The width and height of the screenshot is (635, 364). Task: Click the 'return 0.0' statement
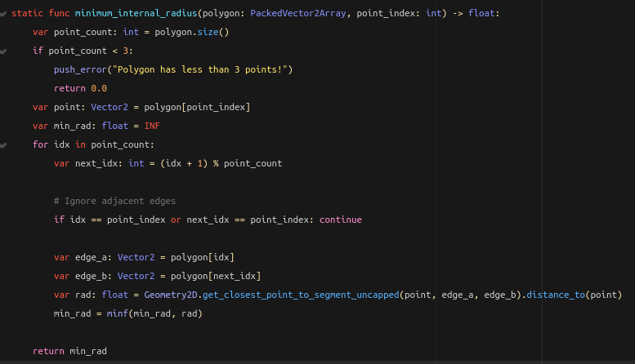click(x=80, y=88)
